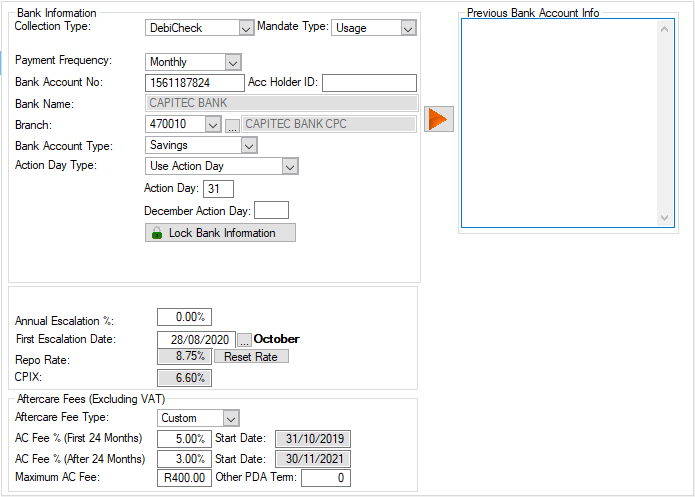Expand the Aftercare Fee Type dropdown
The width and height of the screenshot is (695, 497).
[x=231, y=418]
